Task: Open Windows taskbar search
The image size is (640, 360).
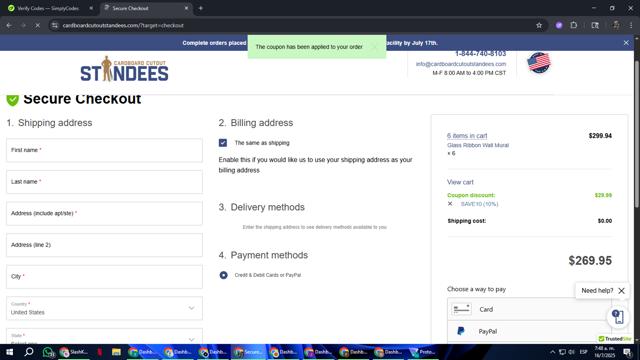Action: tap(29, 352)
